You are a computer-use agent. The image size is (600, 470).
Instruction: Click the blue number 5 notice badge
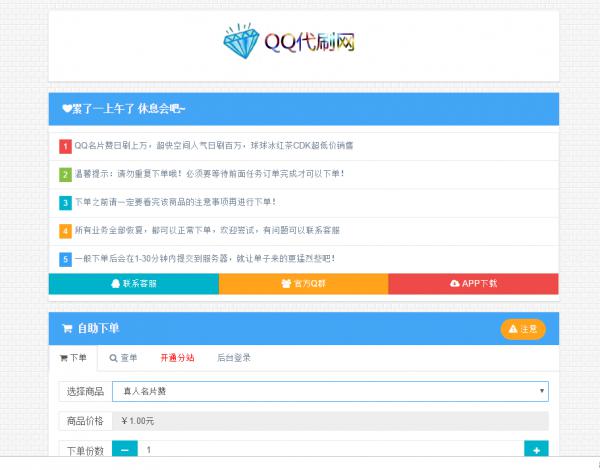coord(65,259)
